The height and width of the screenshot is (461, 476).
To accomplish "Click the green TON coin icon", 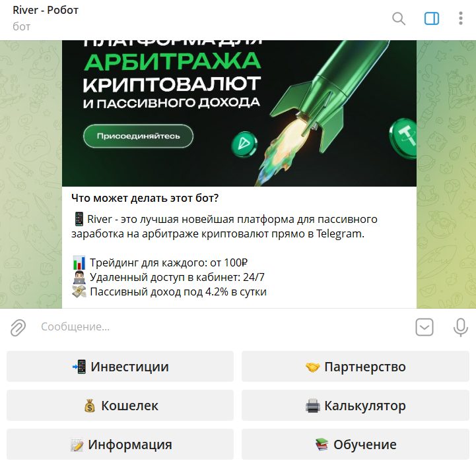I will click(x=244, y=144).
